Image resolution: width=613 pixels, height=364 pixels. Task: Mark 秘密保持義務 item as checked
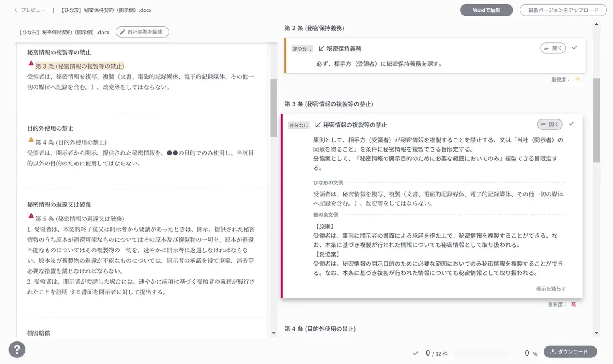click(x=574, y=48)
